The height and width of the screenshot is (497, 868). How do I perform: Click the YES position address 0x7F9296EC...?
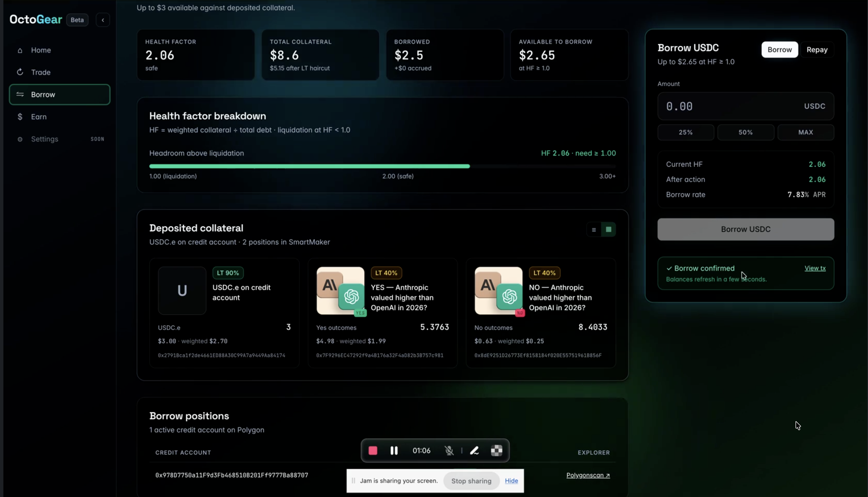(380, 355)
